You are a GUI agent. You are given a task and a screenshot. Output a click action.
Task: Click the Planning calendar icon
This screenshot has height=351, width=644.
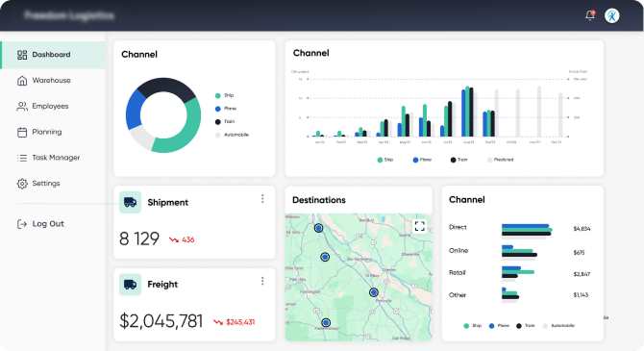(x=22, y=133)
